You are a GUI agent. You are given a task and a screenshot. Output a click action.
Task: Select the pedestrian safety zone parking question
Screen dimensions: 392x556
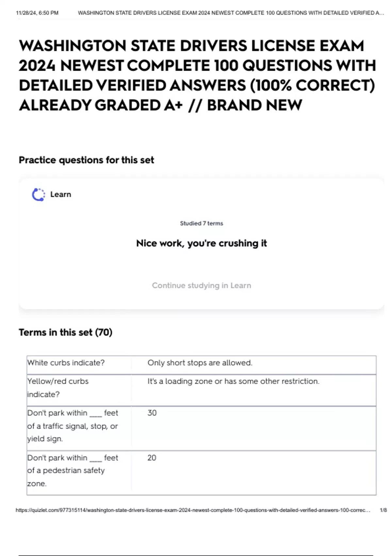click(x=73, y=470)
